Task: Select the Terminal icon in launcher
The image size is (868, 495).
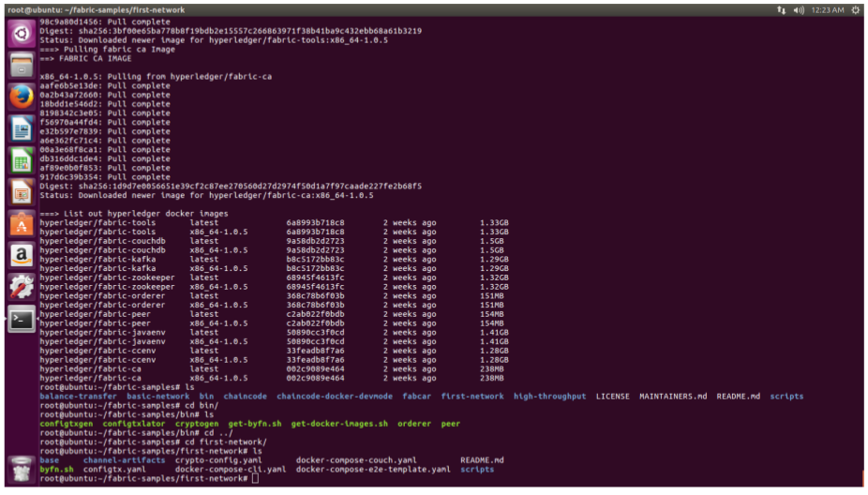Action: [x=22, y=320]
